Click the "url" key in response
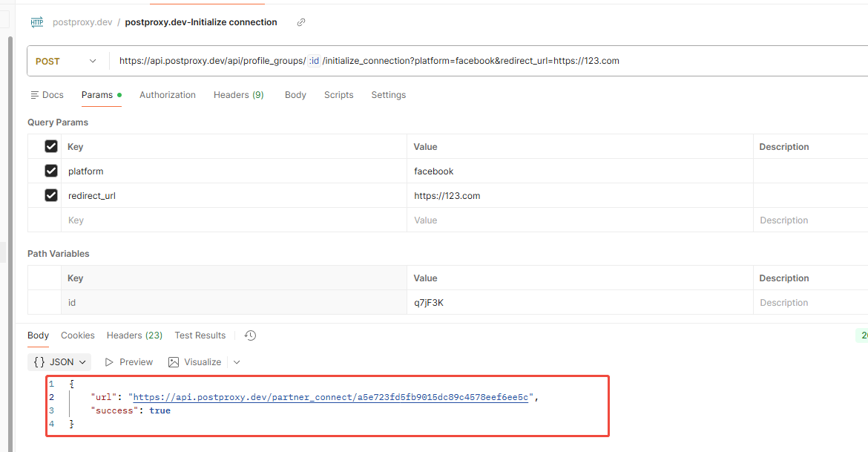Screen dimensions: 868x452 click(x=104, y=397)
